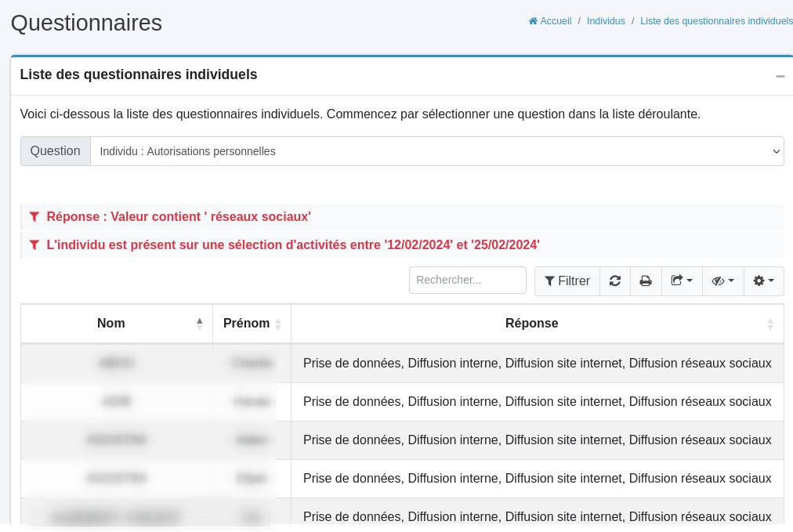Image resolution: width=793 pixels, height=532 pixels.
Task: Open the settings gear dropdown
Action: tap(763, 281)
